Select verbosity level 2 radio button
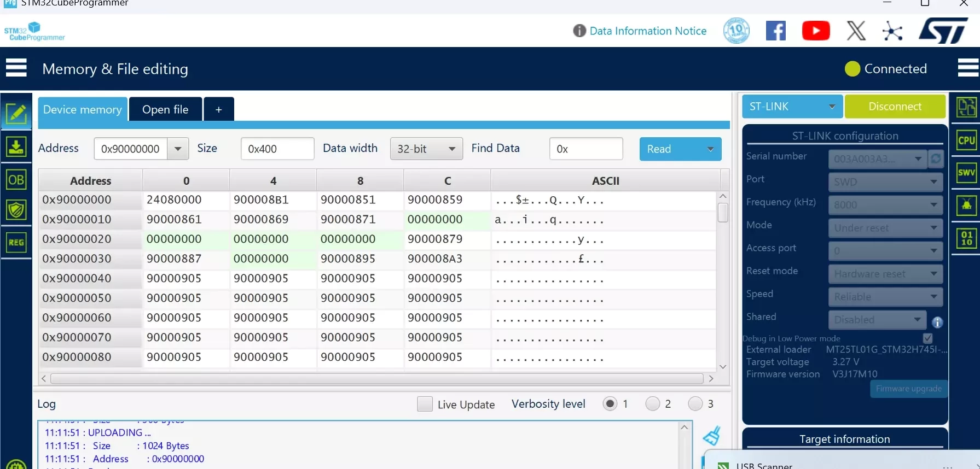 pos(652,403)
